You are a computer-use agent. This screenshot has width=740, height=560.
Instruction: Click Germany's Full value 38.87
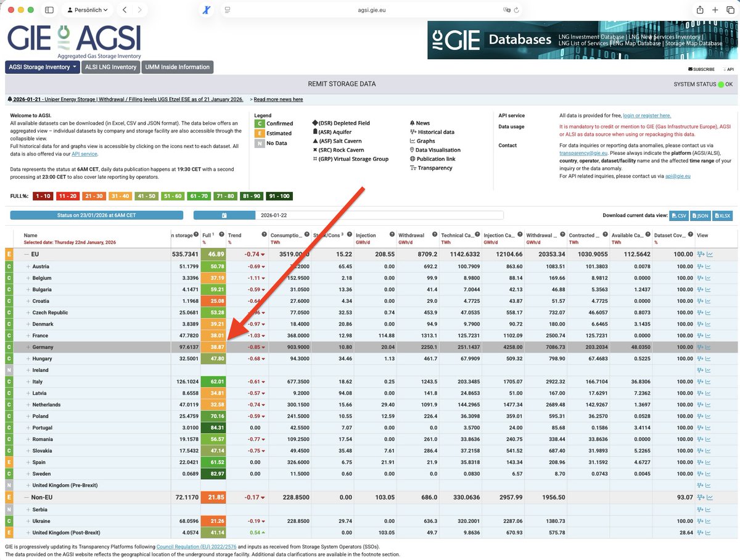[213, 347]
